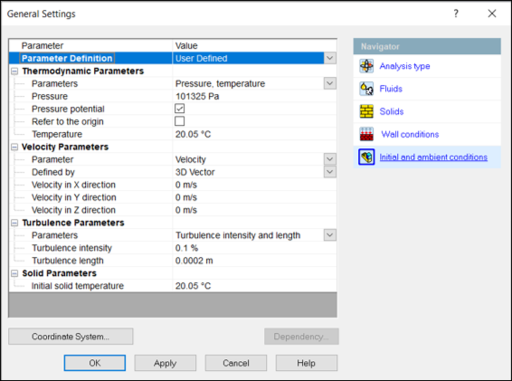
Task: Go to the Solids page link
Action: click(392, 111)
